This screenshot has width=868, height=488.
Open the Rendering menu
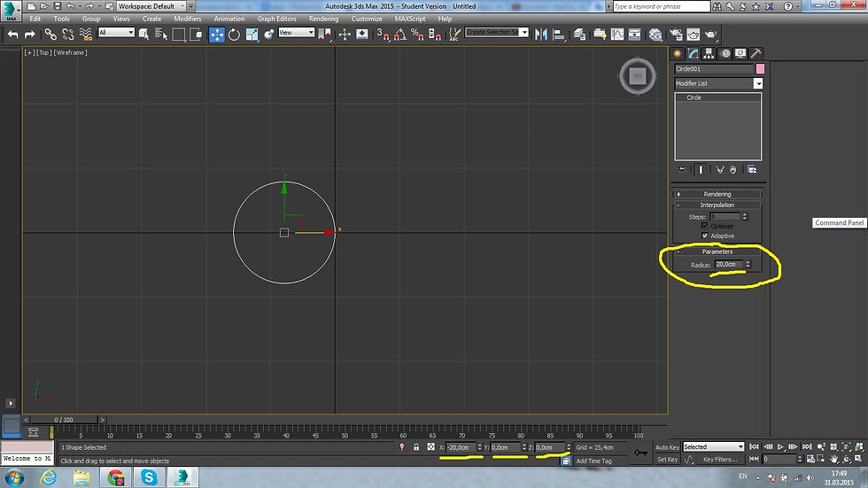[324, 19]
